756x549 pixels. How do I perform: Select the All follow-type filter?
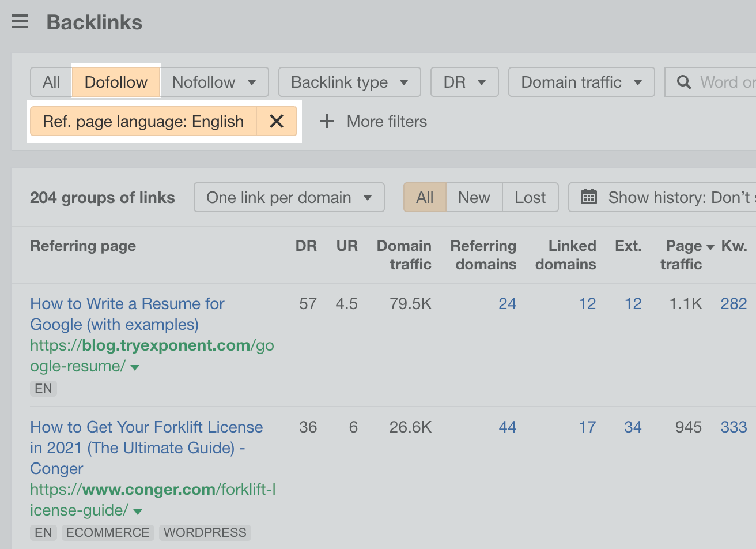click(51, 82)
